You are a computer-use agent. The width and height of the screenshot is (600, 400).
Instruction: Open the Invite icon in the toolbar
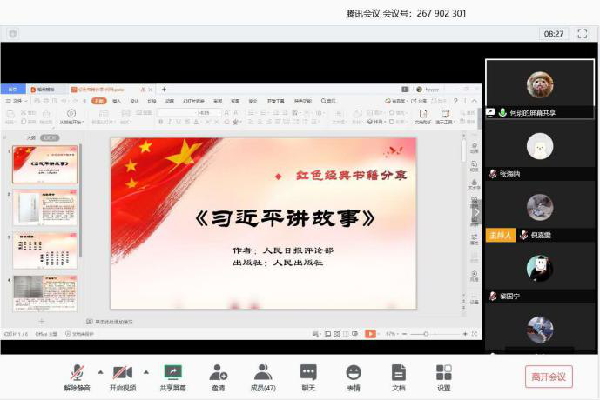[x=218, y=376]
